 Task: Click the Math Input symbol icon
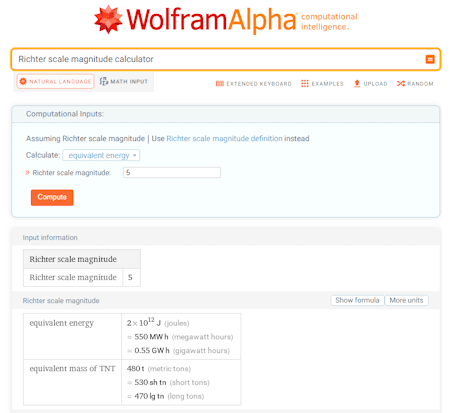click(x=104, y=81)
